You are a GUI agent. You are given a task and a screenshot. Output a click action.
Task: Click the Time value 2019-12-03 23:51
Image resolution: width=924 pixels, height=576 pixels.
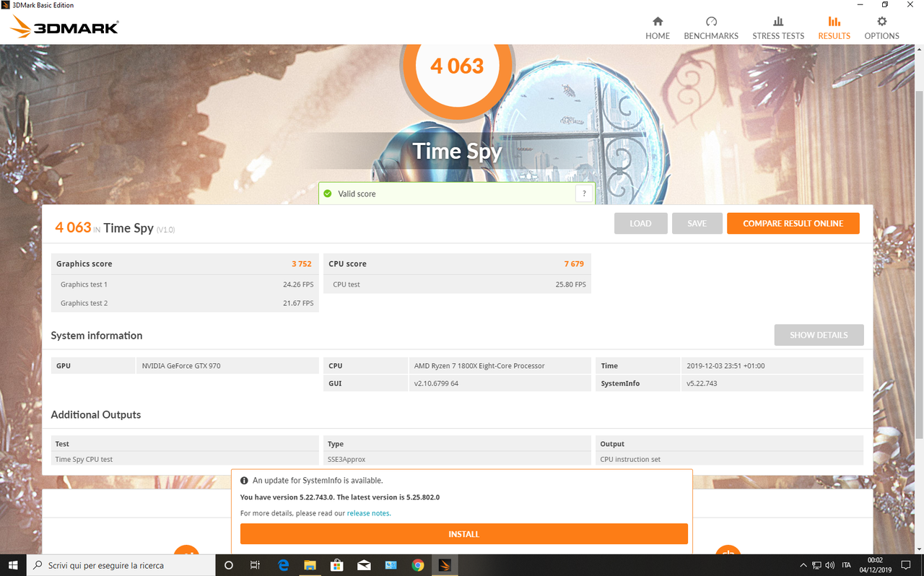coord(725,366)
